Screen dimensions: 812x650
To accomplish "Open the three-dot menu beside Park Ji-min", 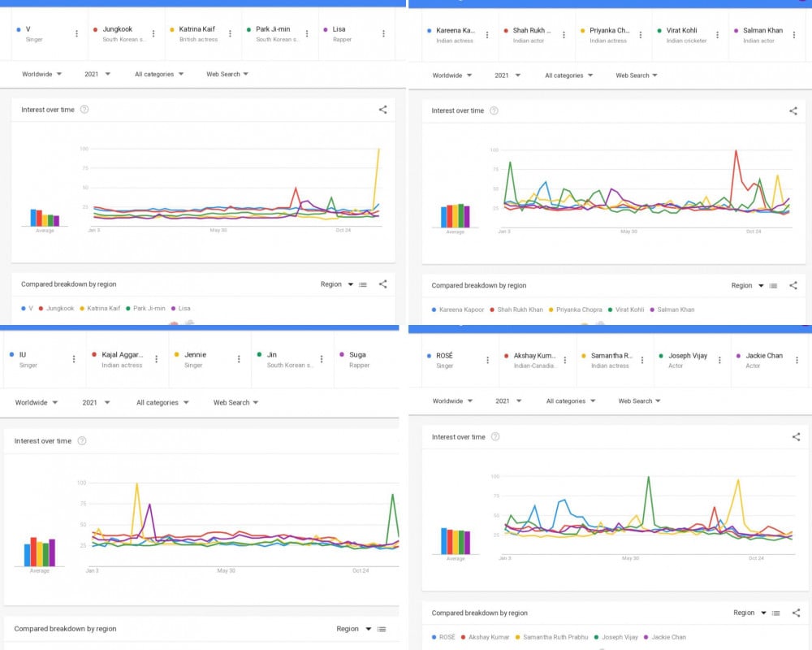I will [x=307, y=33].
